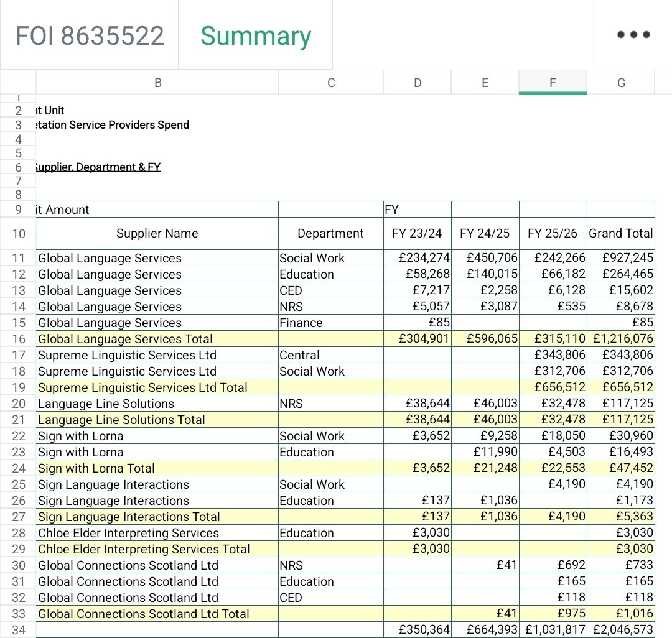Select column E header
The width and height of the screenshot is (672, 638).
485,83
